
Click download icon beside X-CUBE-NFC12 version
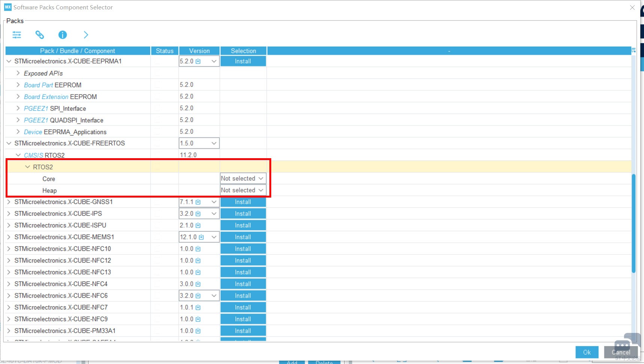tap(198, 261)
